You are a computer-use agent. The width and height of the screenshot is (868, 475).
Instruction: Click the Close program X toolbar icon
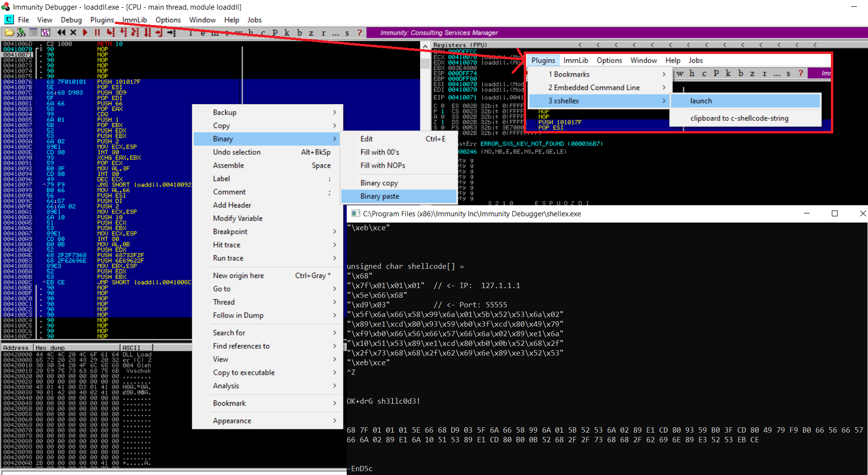click(73, 33)
